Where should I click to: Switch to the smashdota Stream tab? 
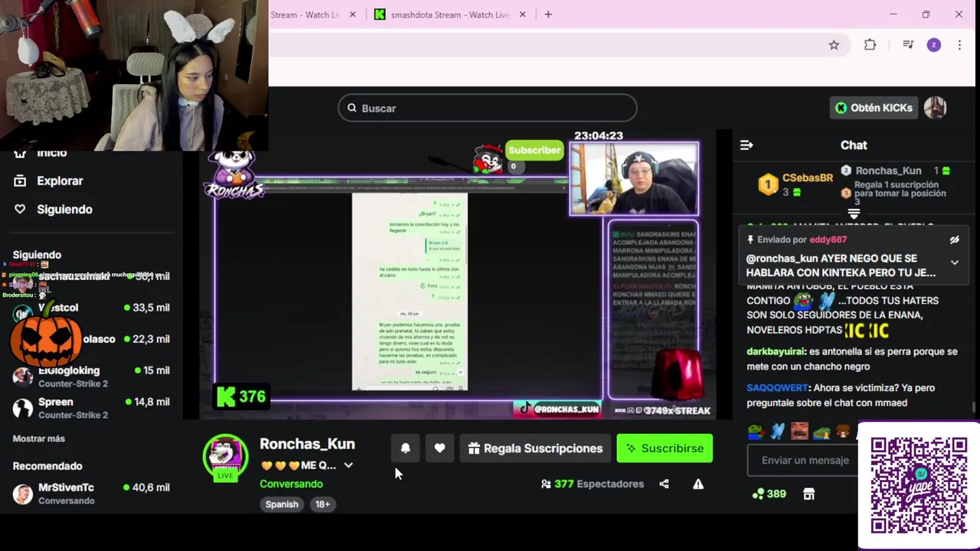click(450, 15)
